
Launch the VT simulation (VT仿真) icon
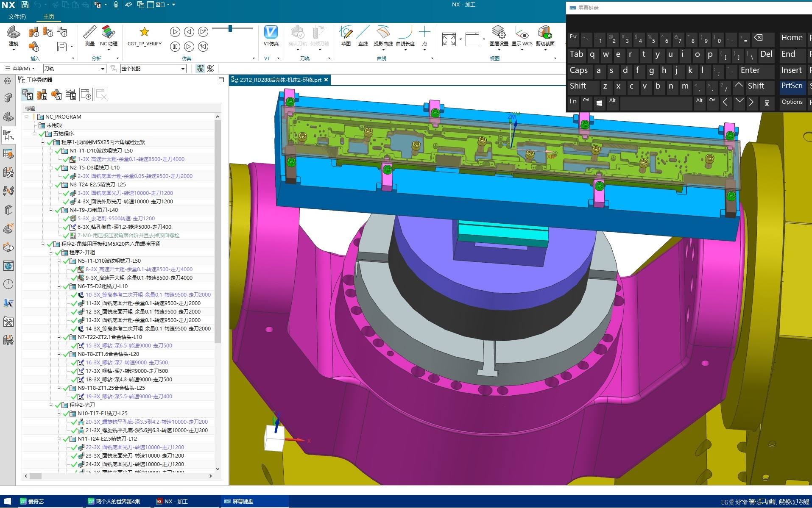click(x=271, y=32)
